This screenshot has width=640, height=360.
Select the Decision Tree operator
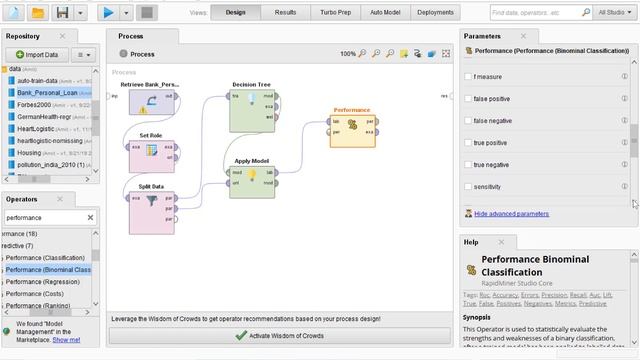coord(252,111)
